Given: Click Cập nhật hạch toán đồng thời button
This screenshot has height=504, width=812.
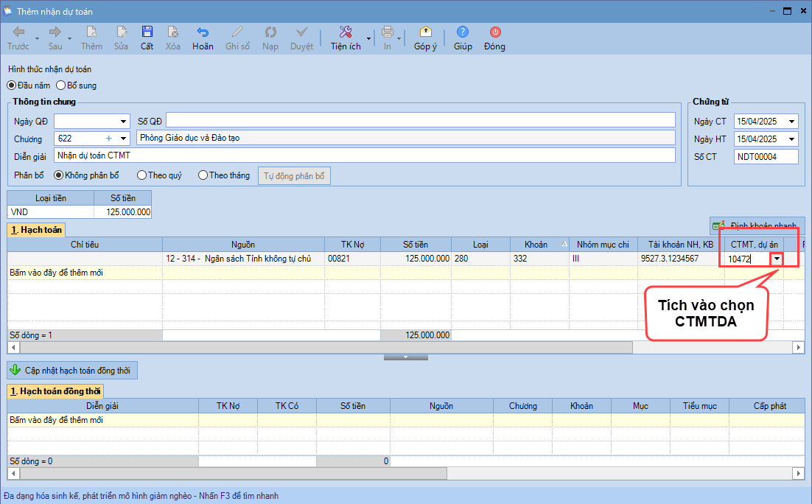Looking at the screenshot, I should click(72, 371).
